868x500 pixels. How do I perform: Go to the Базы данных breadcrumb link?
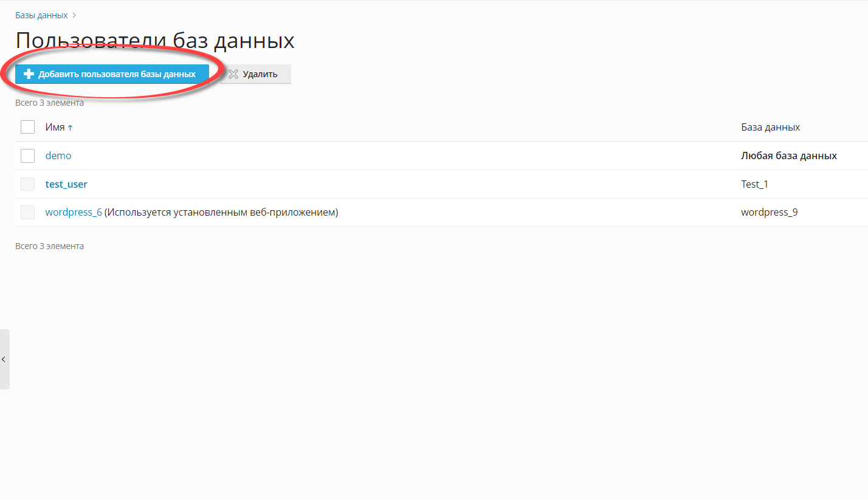coord(41,15)
